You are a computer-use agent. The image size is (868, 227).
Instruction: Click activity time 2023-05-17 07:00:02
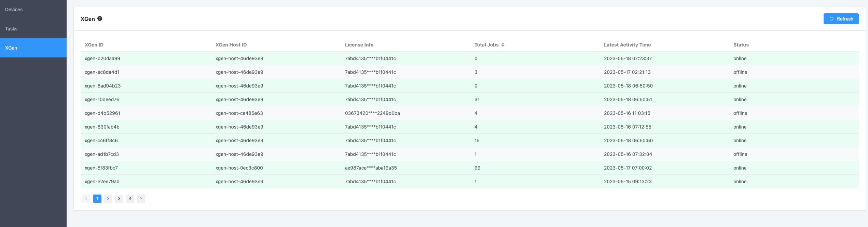[628, 168]
